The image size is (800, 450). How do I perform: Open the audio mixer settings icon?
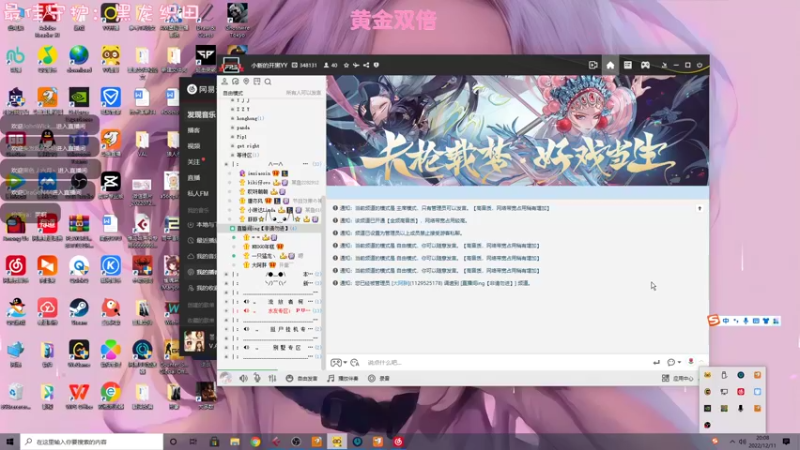pyautogui.click(x=272, y=378)
